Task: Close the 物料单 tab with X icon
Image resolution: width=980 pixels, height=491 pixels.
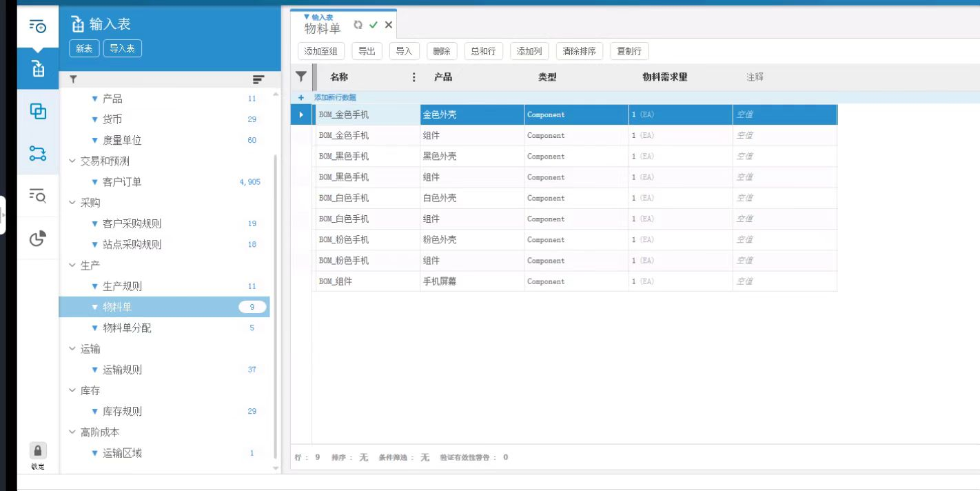Action: [389, 25]
